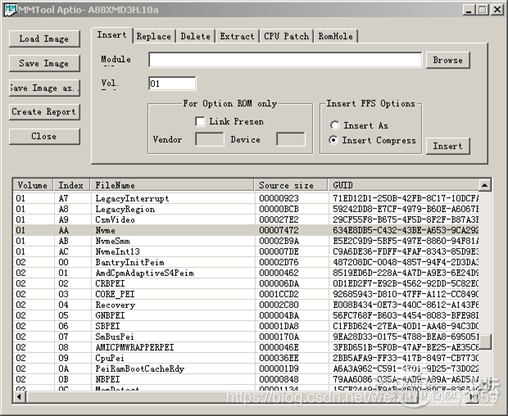This screenshot has height=416, width=508.
Task: Click index AB cell
Action: coord(64,241)
